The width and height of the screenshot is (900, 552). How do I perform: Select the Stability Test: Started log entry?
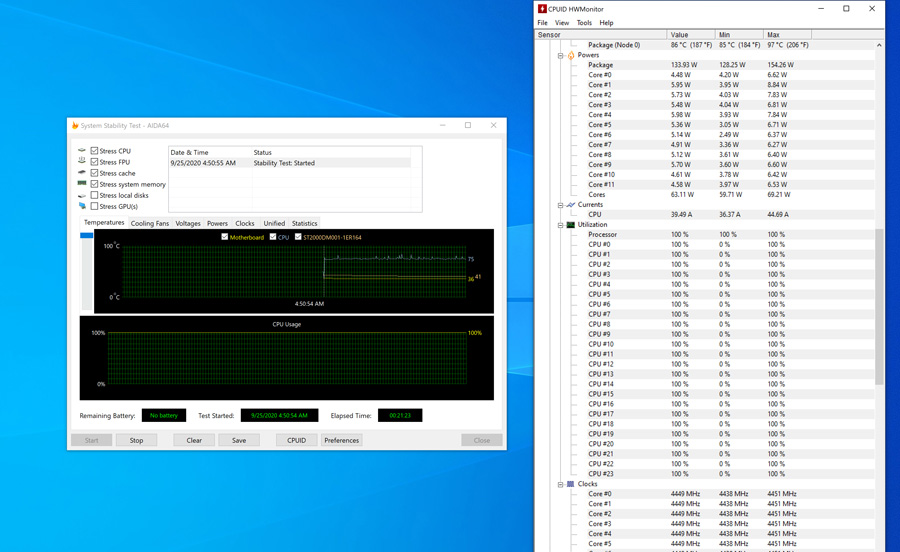click(290, 163)
